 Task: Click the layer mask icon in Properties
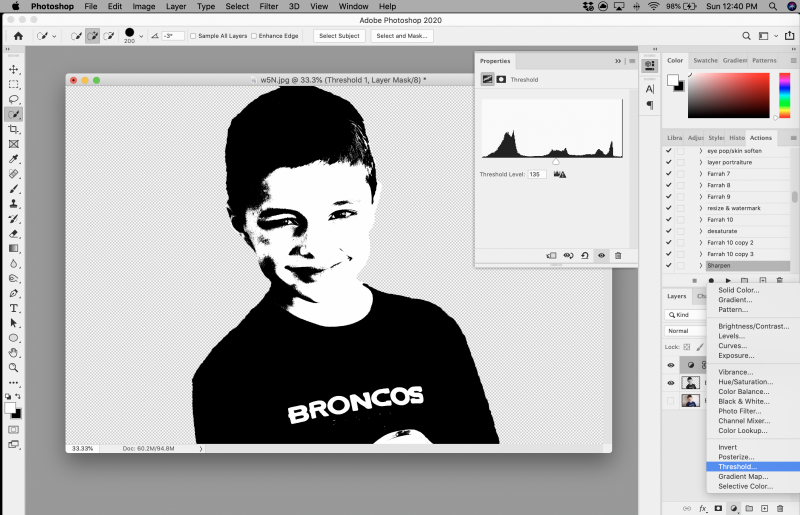point(501,79)
